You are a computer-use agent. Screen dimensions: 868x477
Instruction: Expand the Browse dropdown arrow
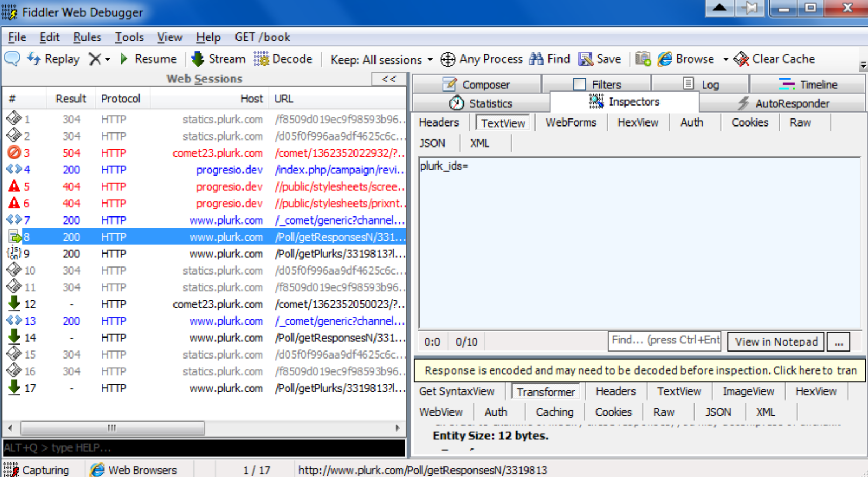point(726,59)
